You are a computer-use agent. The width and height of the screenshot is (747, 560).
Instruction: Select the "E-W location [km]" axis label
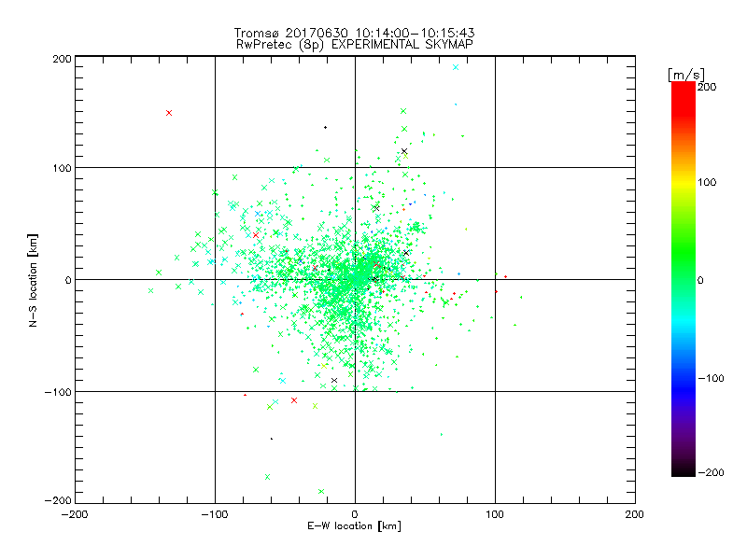[x=354, y=525]
